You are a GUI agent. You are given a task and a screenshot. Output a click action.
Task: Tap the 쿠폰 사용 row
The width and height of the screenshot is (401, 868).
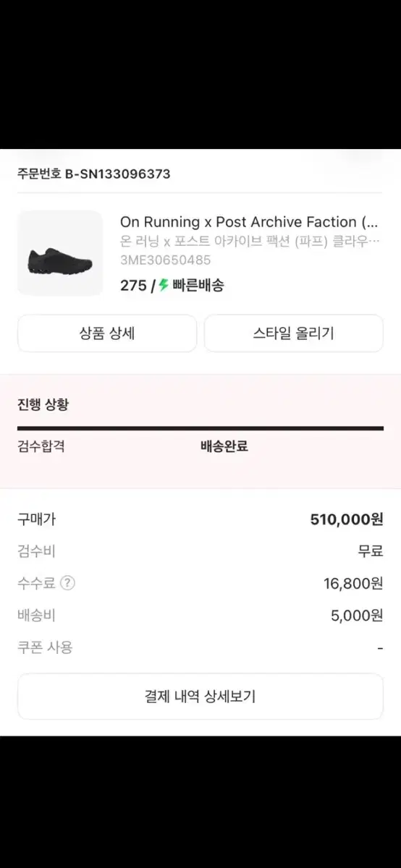(200, 647)
